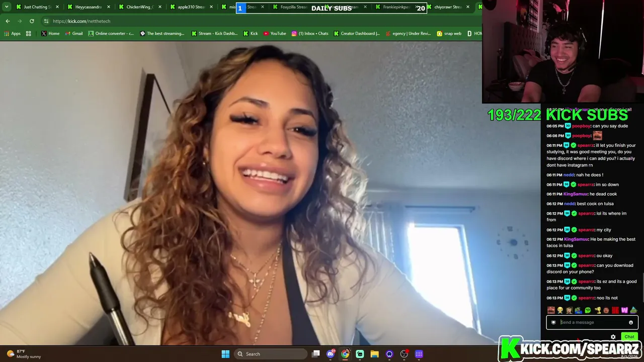Open the Gmail bookmark
Image resolution: width=644 pixels, height=362 pixels.
(x=74, y=34)
